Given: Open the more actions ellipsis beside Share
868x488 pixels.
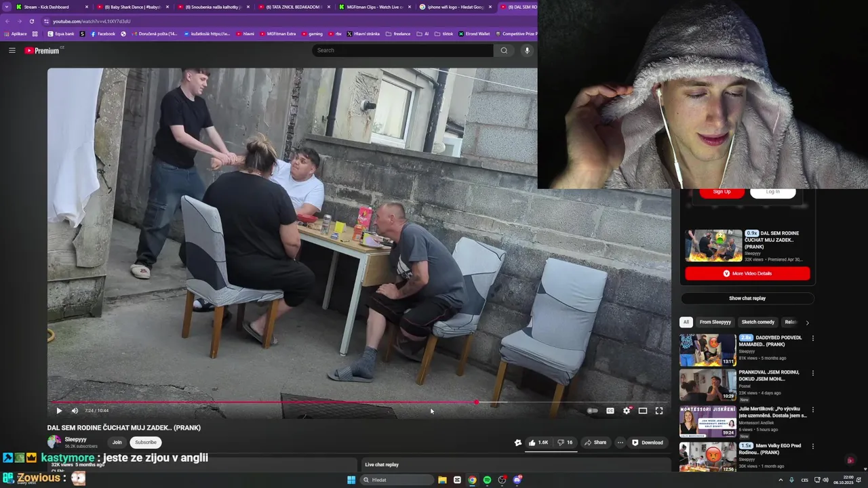Looking at the screenshot, I should tap(620, 443).
